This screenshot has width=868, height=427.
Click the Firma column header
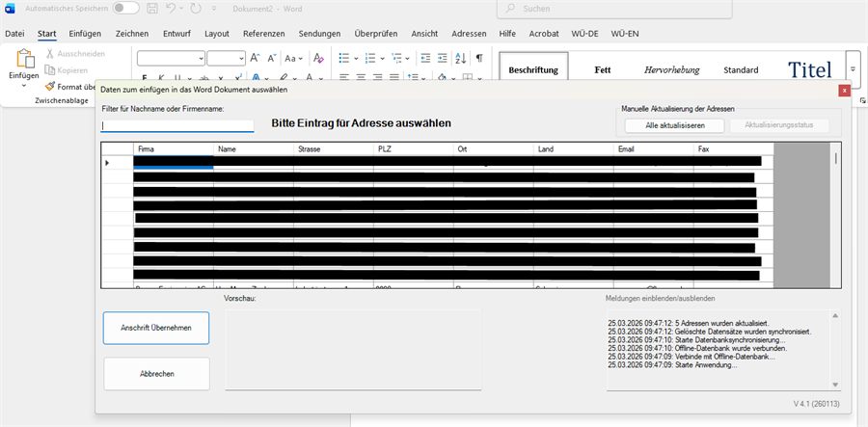pyautogui.click(x=174, y=149)
